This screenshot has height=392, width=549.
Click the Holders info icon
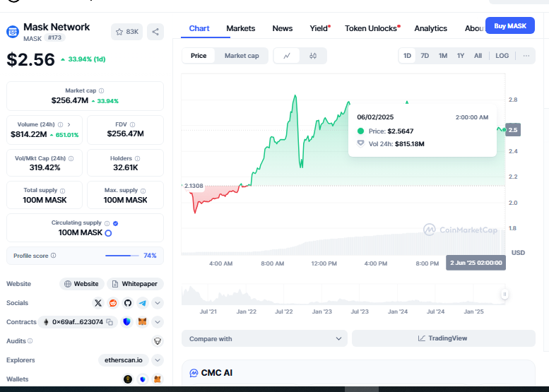point(138,158)
